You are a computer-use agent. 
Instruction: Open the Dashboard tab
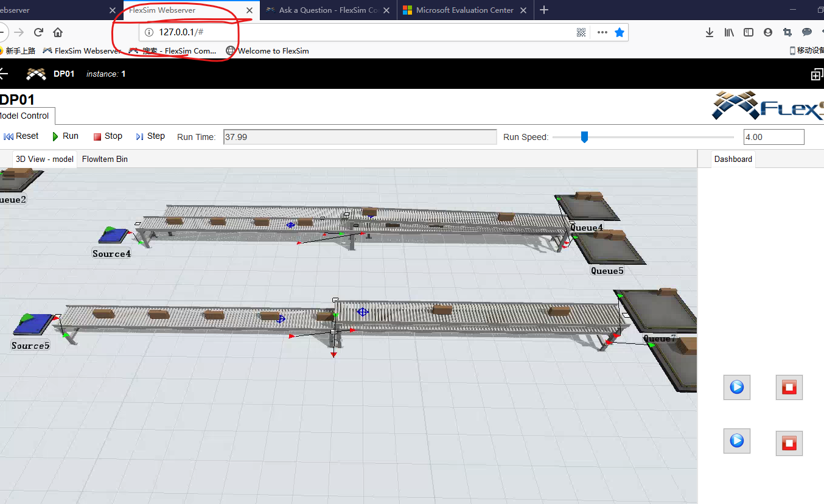tap(733, 159)
